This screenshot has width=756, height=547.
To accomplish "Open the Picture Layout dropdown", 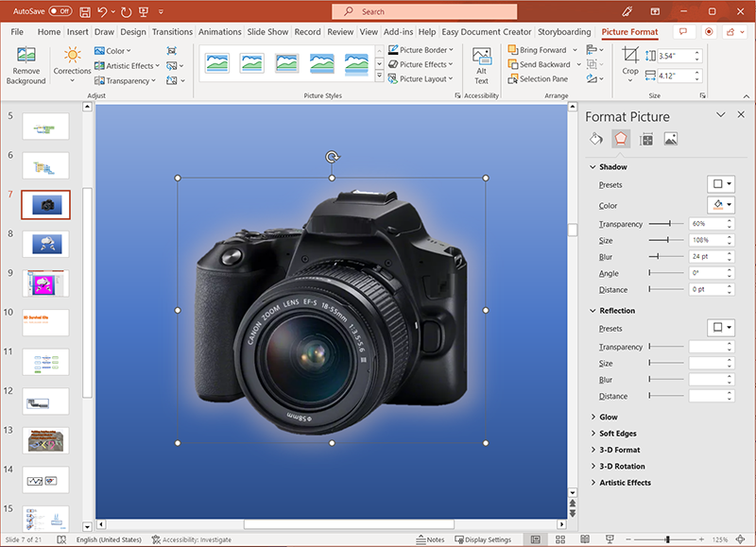I will pos(421,78).
